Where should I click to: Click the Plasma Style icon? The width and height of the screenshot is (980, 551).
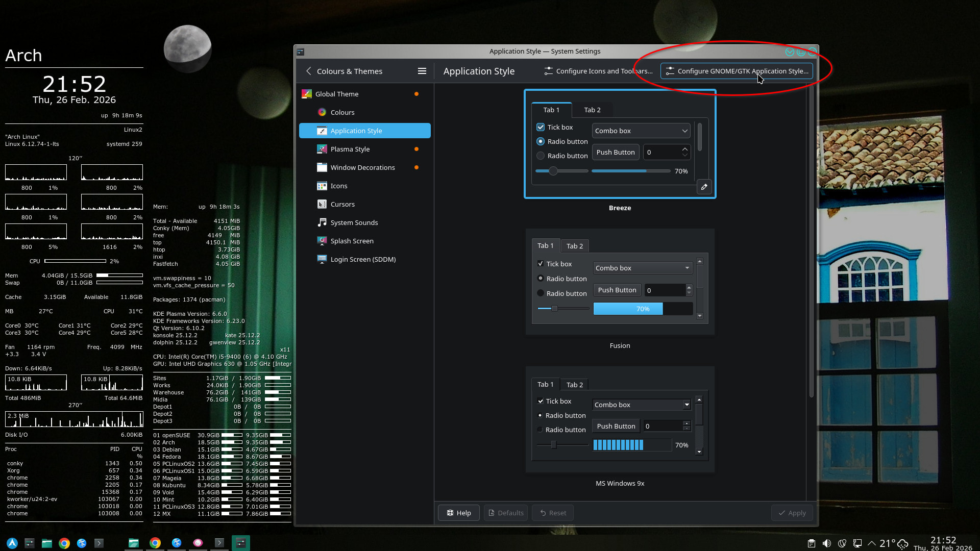coord(322,149)
